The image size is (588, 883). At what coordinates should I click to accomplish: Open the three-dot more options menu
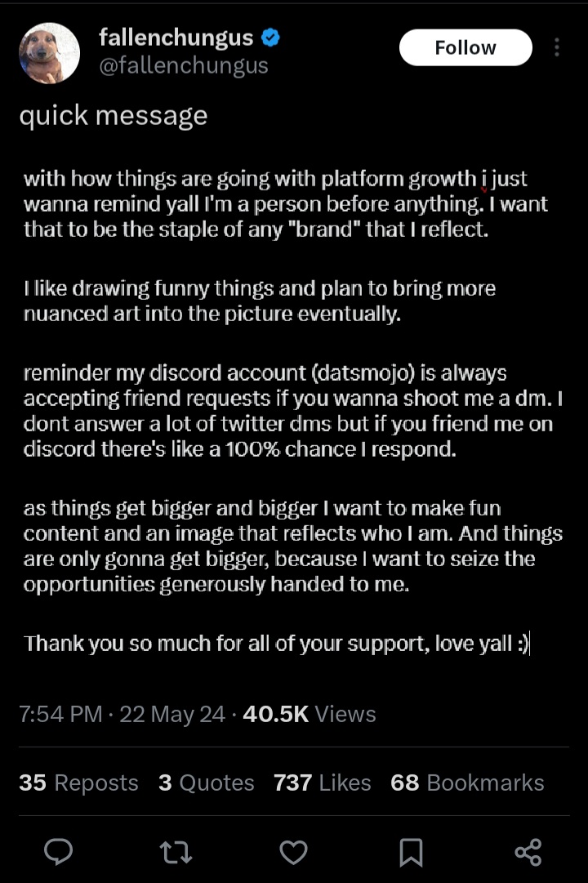coord(557,47)
